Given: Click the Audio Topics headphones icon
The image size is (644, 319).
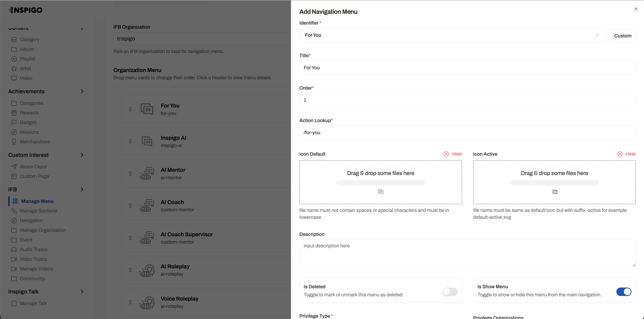Looking at the screenshot, I should point(14,250).
